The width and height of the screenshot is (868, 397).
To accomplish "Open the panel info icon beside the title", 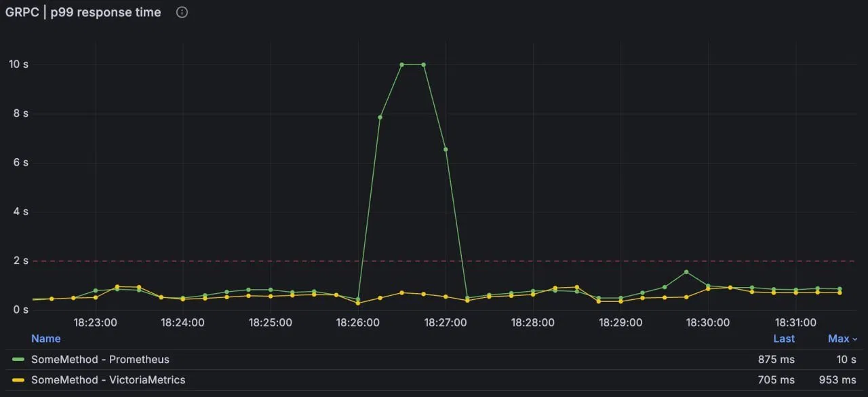I will [x=182, y=12].
